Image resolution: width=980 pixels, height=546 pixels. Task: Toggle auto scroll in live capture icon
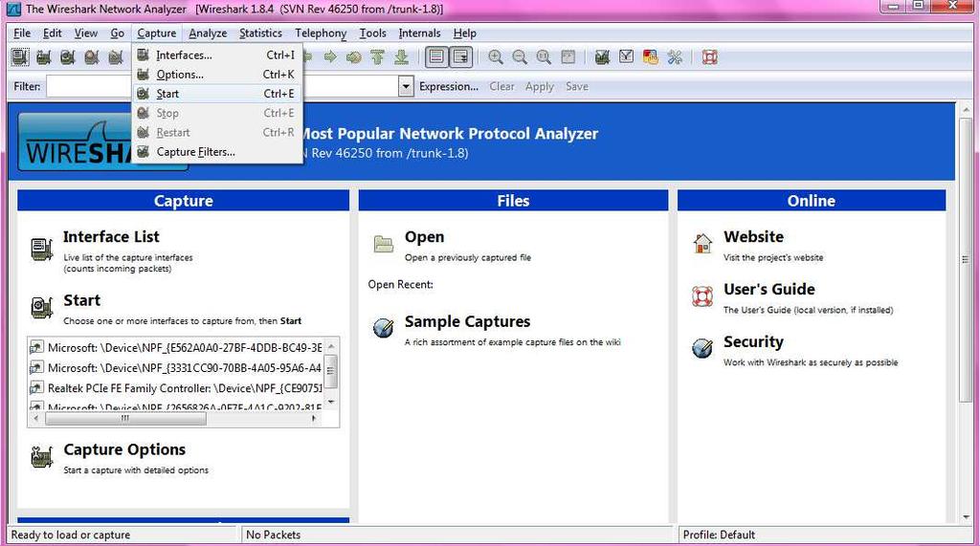pyautogui.click(x=460, y=57)
